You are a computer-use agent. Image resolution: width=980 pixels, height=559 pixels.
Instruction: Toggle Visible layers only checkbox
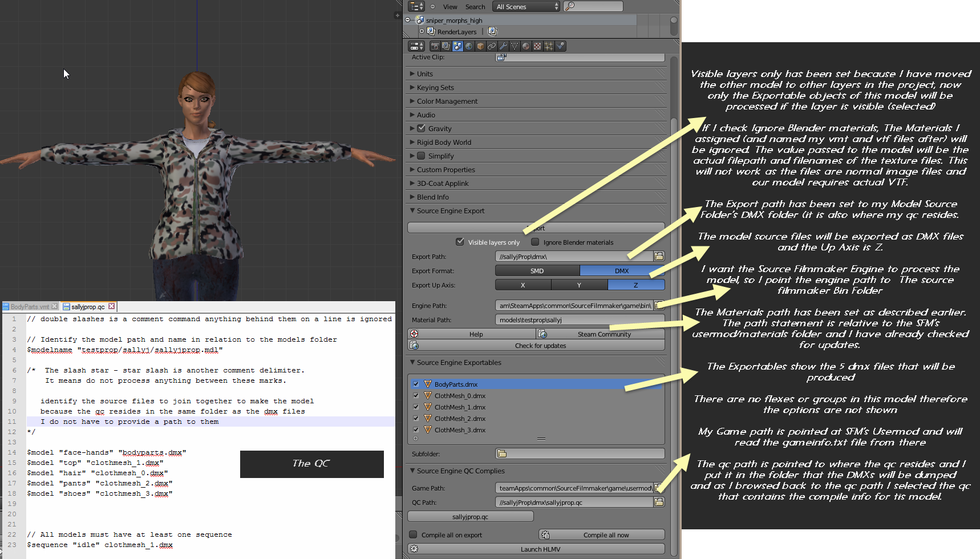click(x=460, y=242)
